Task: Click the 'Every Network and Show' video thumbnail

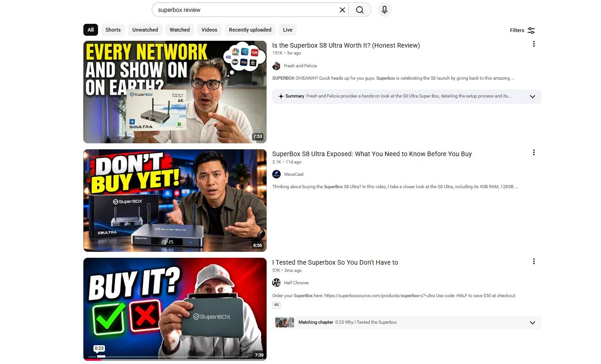Action: (175, 92)
